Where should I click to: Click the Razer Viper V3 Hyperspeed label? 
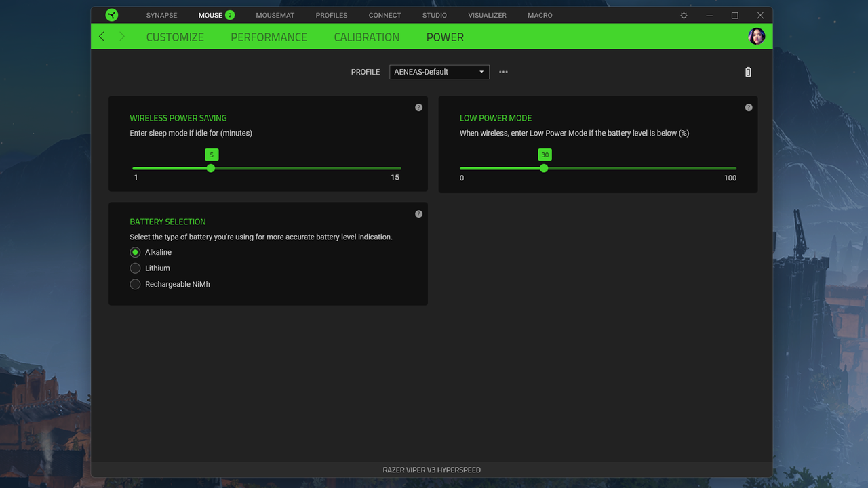431,470
